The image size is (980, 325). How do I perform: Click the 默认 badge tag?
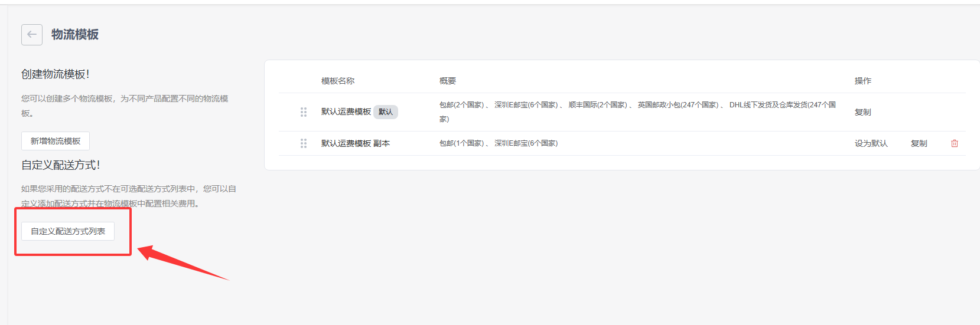pyautogui.click(x=386, y=112)
